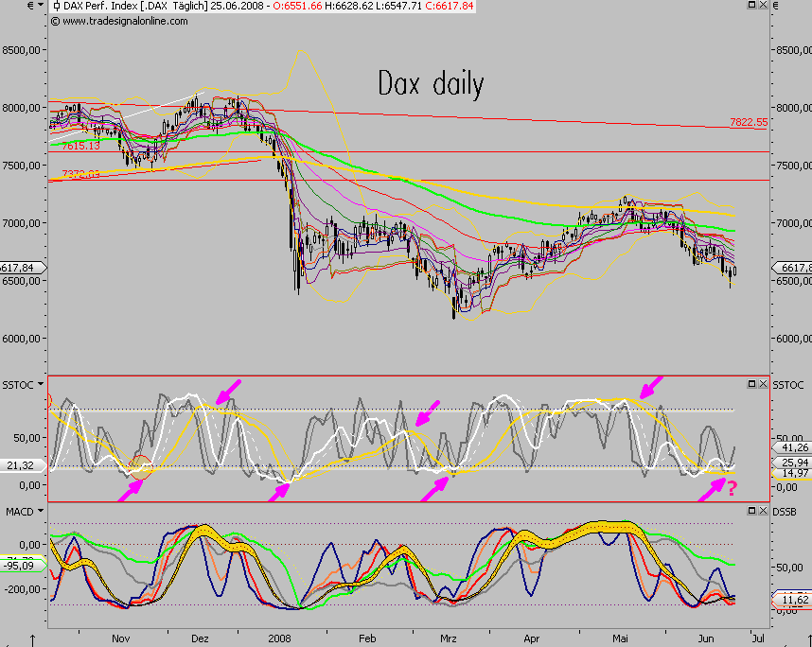
Task: Click the SSTOC right marker 25,94
Action: [x=793, y=462]
